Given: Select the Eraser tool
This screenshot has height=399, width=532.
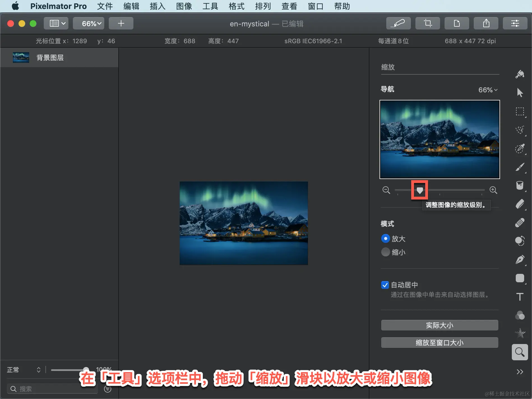Looking at the screenshot, I should coord(520,204).
